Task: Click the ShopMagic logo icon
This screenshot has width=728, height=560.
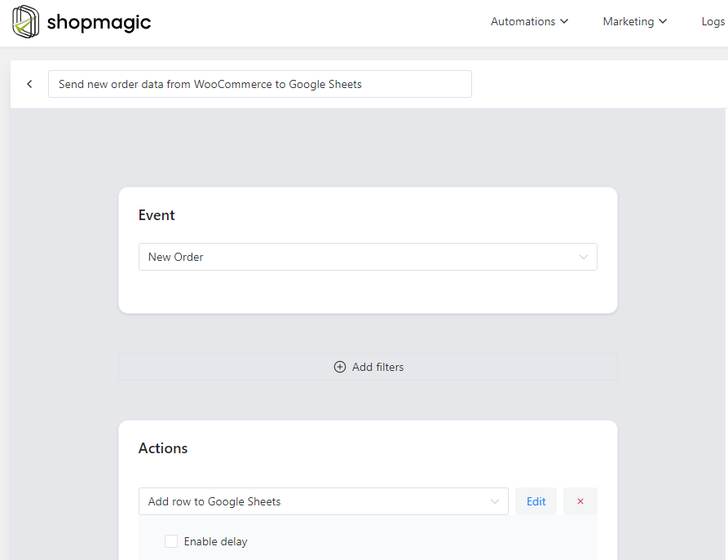Action: [25, 22]
